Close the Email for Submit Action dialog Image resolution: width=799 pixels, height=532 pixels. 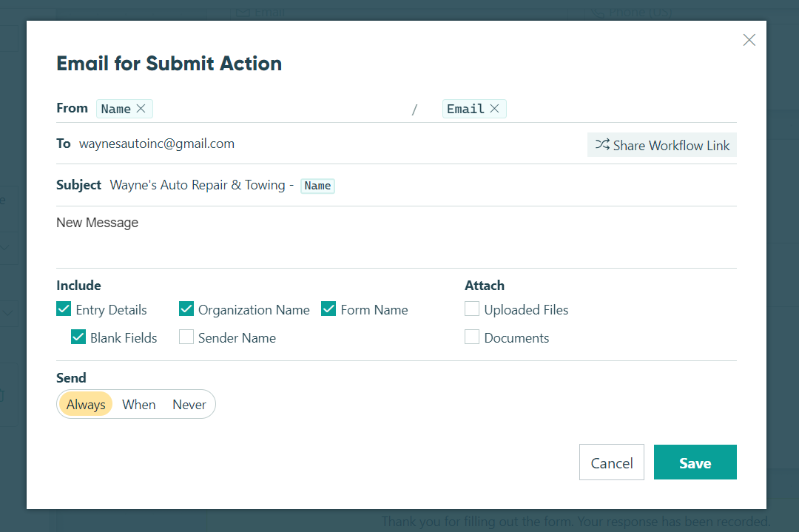749,40
